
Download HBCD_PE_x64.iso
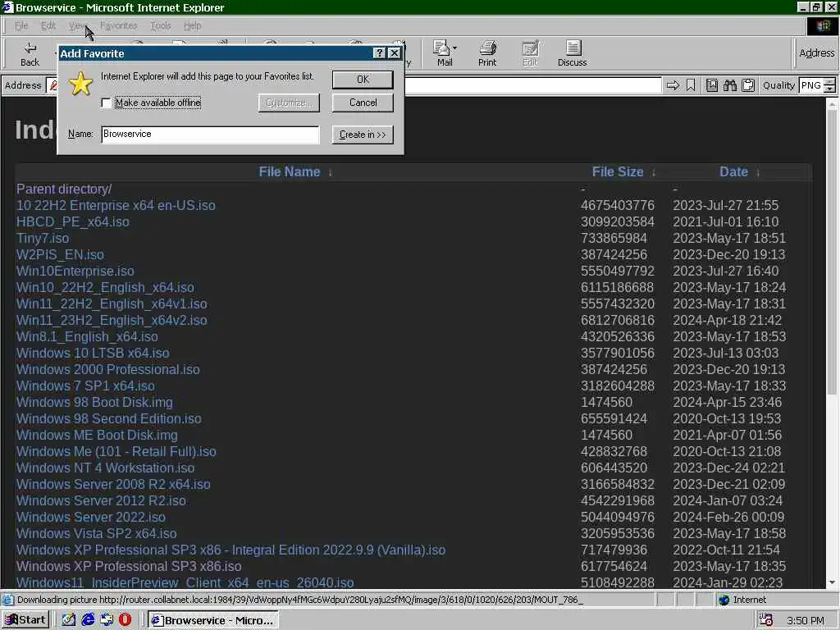[x=73, y=221]
